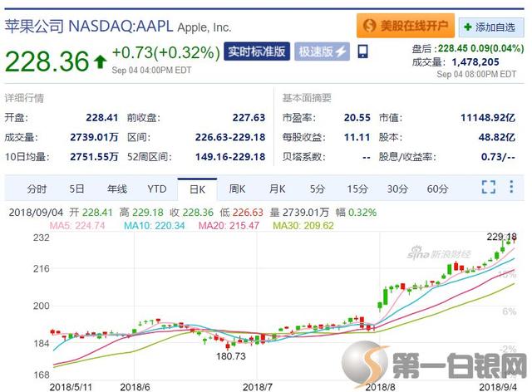Click the MA20: 215.47 indicator label
This screenshot has height=392, width=532.
pyautogui.click(x=229, y=226)
